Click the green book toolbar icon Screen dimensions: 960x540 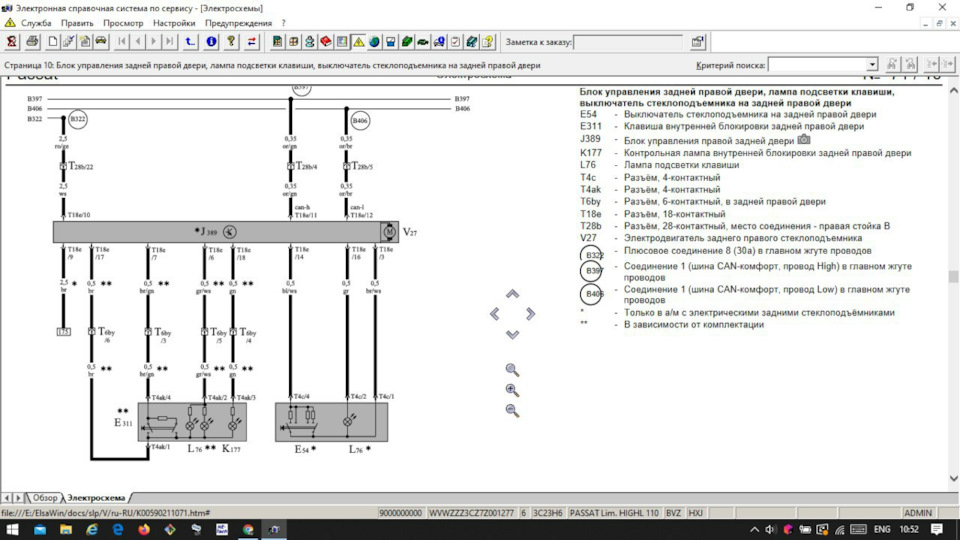[407, 42]
